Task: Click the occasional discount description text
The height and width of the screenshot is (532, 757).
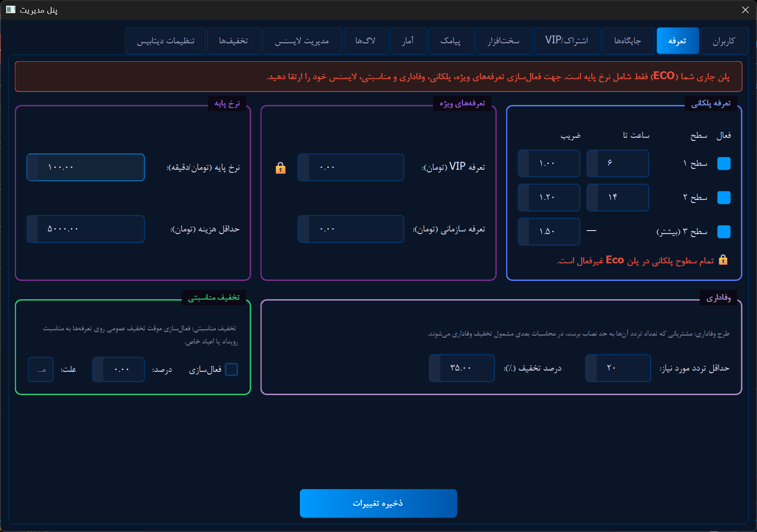Action: pos(140,335)
